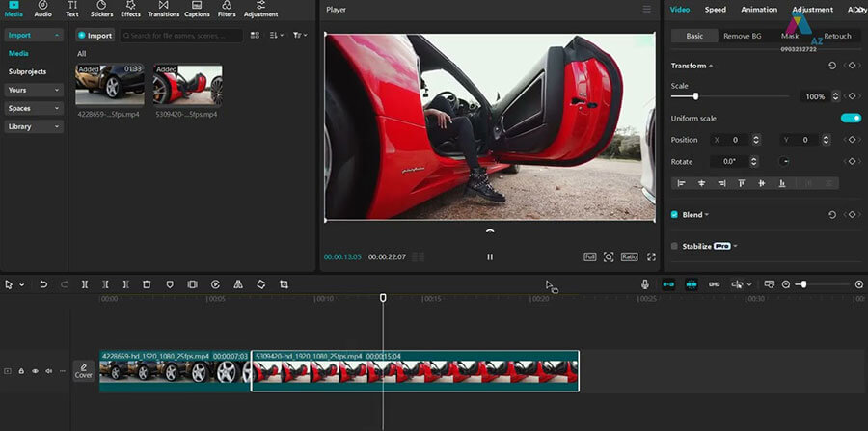Adjust the Scale slider handle

coord(695,96)
